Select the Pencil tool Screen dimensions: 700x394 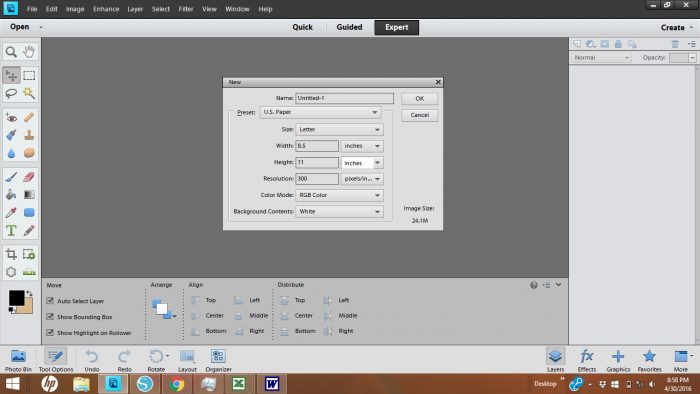click(29, 230)
